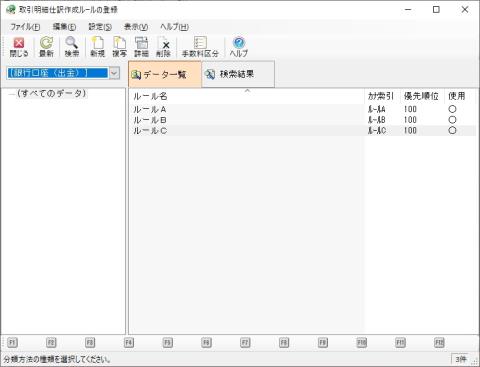This screenshot has width=480, height=367.
Task: Click kana index ﾙｰﾙC cell
Action: [x=377, y=131]
